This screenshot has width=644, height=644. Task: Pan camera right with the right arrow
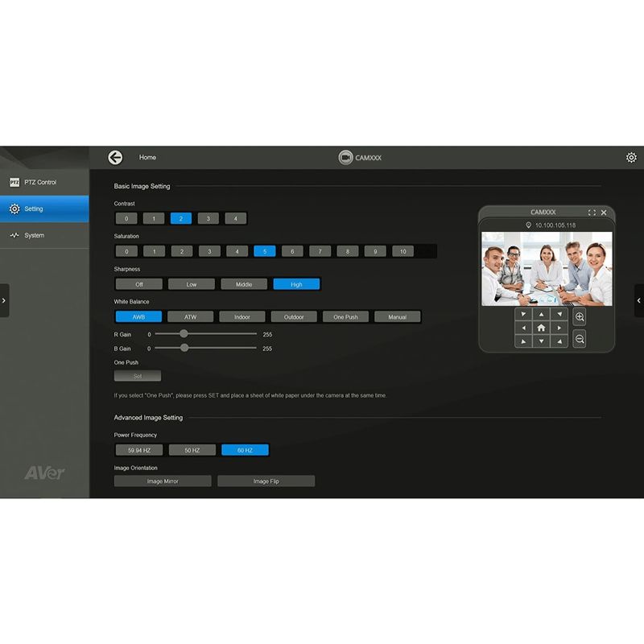tap(559, 328)
